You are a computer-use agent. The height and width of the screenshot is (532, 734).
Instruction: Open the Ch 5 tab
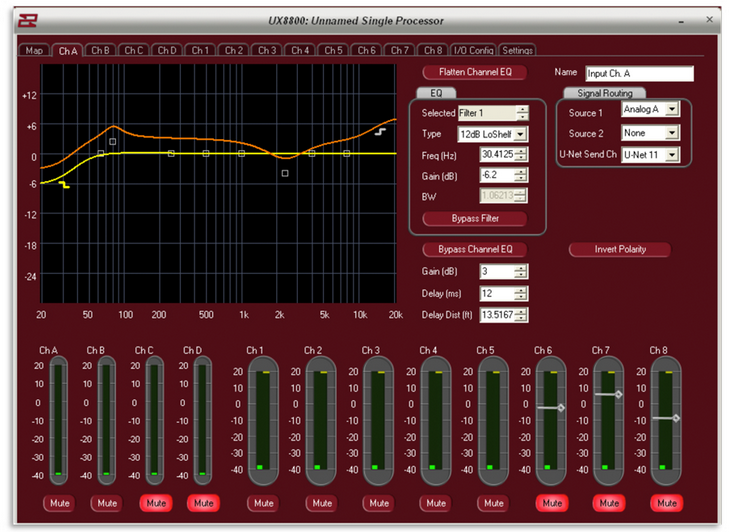[x=334, y=50]
